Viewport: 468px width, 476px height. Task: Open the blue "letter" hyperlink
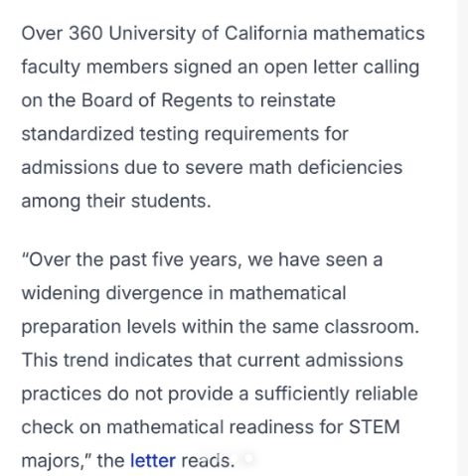click(x=153, y=460)
